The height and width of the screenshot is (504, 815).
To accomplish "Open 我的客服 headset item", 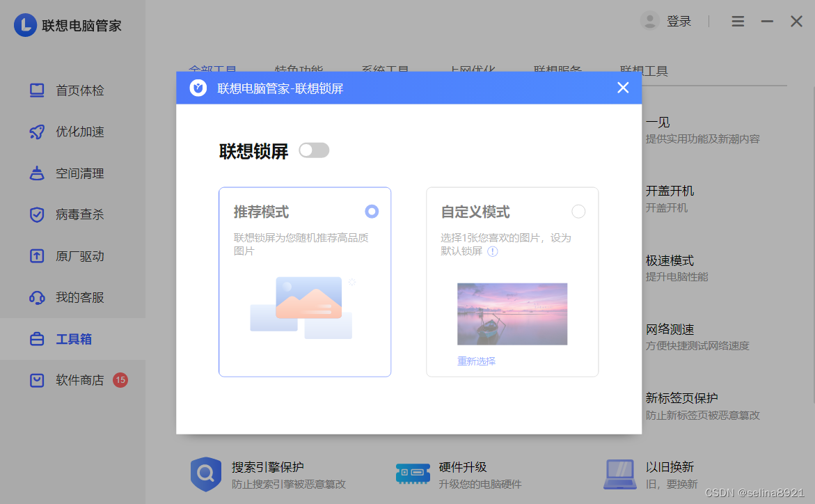I will tap(73, 297).
